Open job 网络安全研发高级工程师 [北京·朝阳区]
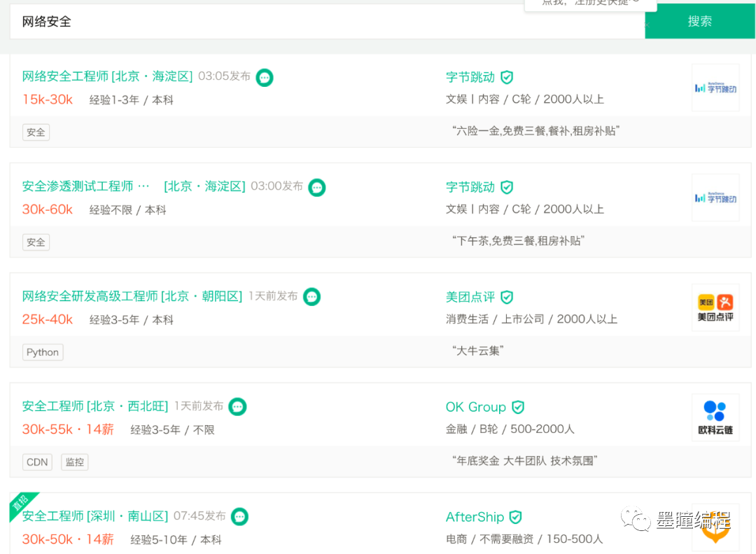756x554 pixels. [132, 296]
